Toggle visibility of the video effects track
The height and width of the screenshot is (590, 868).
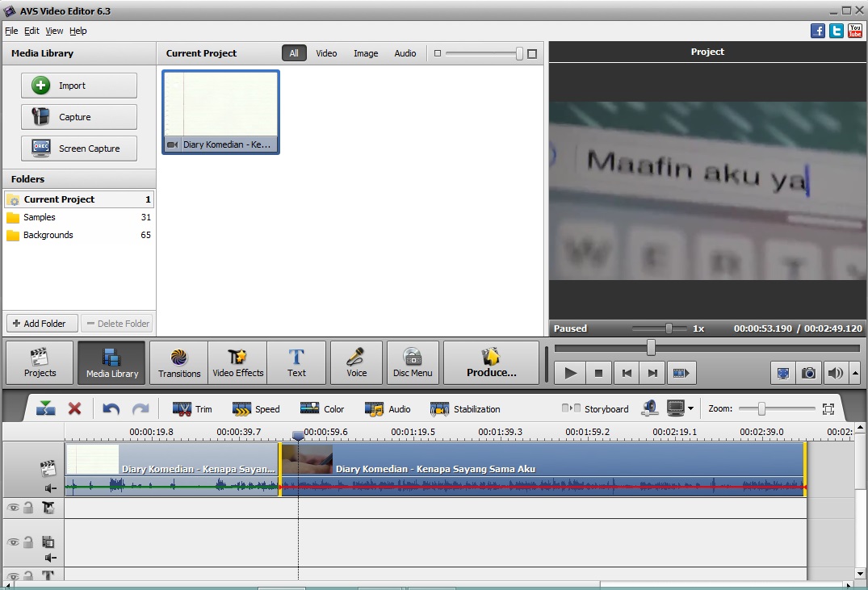(13, 508)
